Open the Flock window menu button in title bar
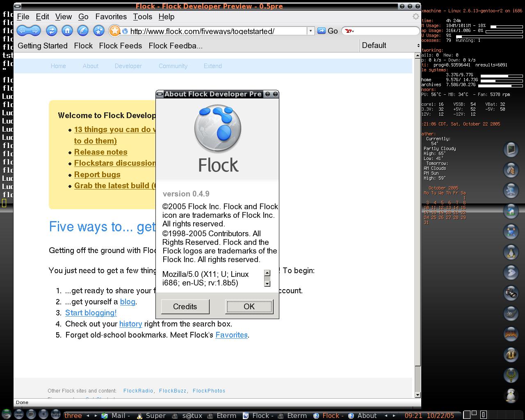525x420 pixels. pos(18,6)
